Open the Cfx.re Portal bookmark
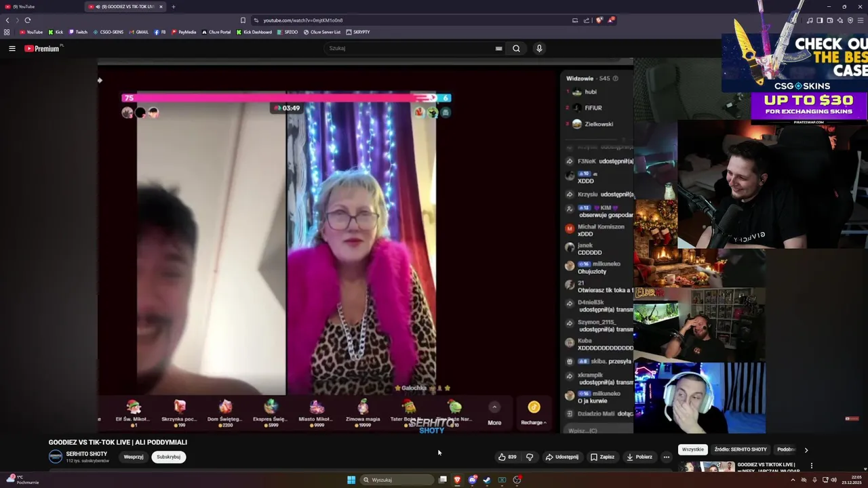The height and width of the screenshot is (488, 868). point(216,32)
